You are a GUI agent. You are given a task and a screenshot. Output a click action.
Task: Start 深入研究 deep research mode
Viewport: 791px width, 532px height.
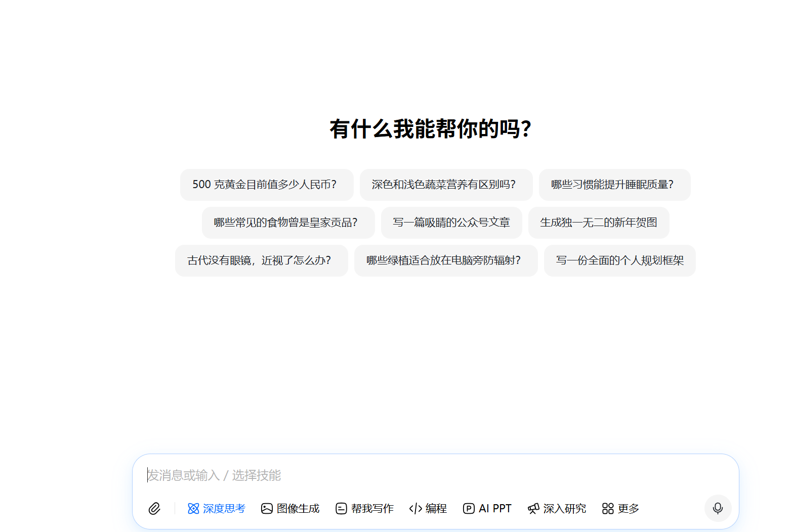pyautogui.click(x=557, y=508)
